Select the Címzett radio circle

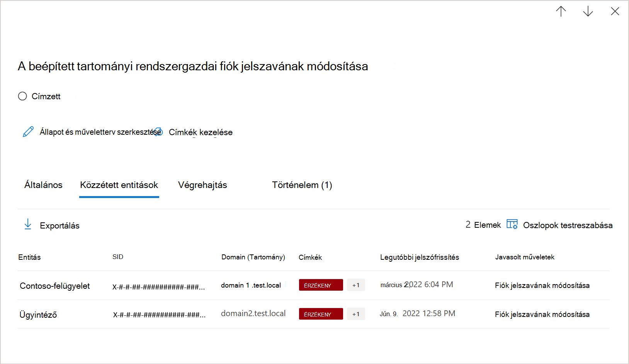coord(22,96)
